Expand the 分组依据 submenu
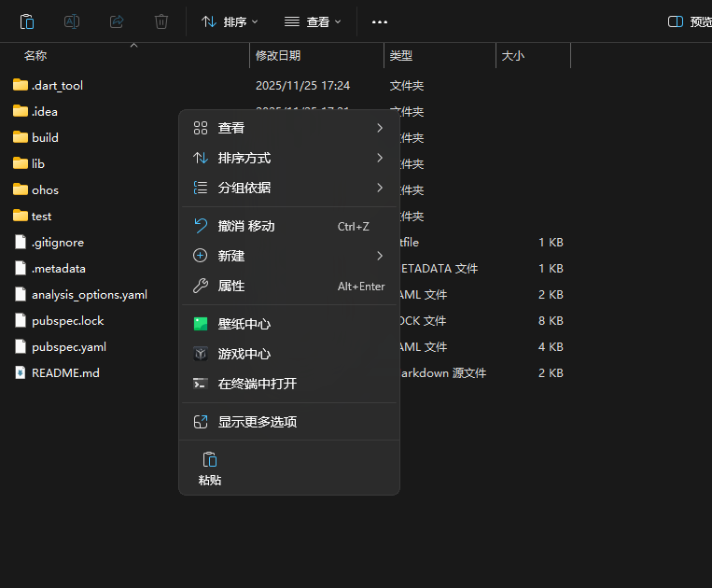Viewport: 712px width, 588px height. (289, 188)
